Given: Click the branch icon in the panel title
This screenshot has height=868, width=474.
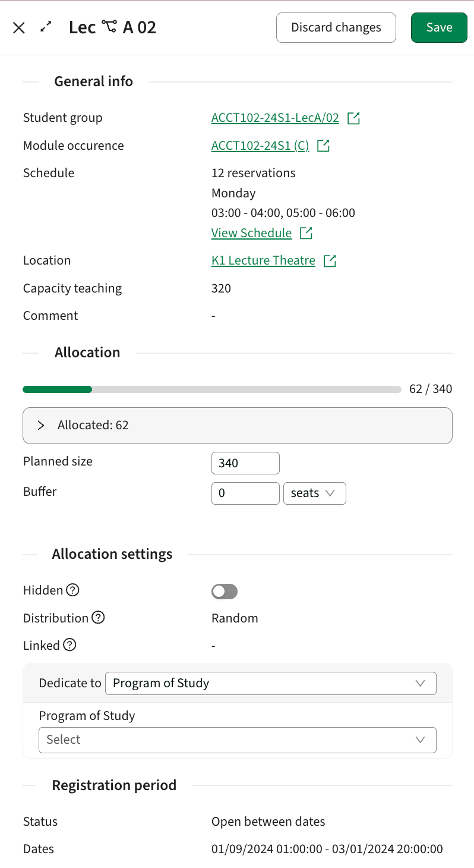Looking at the screenshot, I should coord(109,26).
